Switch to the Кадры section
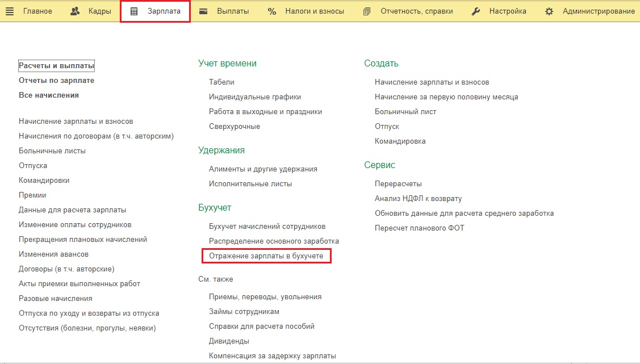 99,11
